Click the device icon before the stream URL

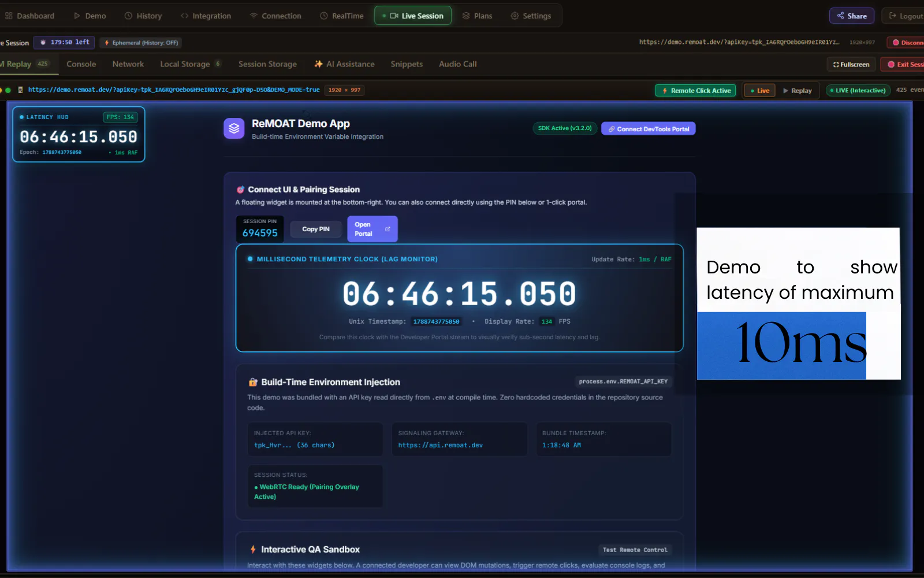click(21, 90)
